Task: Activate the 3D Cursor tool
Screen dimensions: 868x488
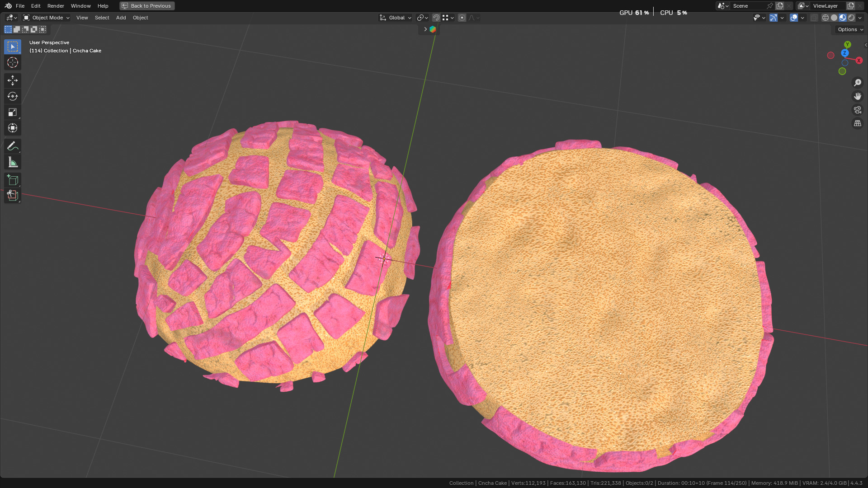Action: [13, 62]
